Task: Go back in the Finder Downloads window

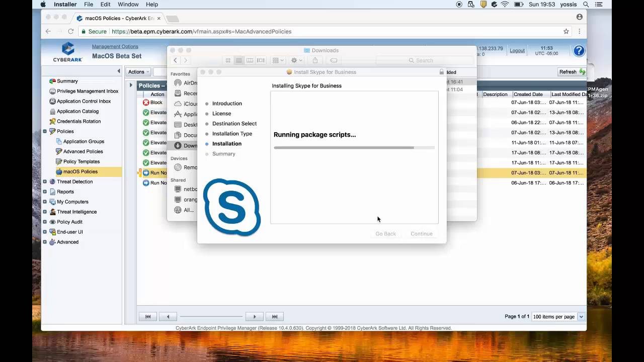Action: point(175,60)
